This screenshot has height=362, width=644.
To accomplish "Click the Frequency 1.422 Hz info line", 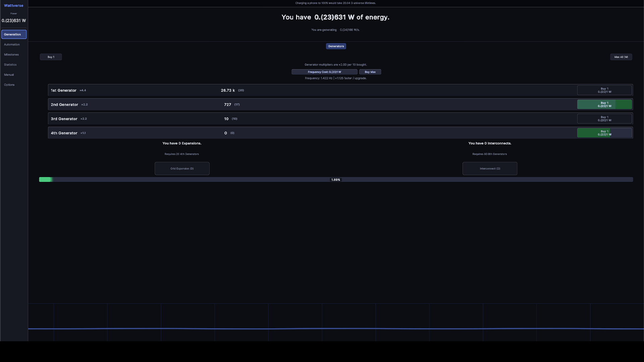I will [335, 78].
